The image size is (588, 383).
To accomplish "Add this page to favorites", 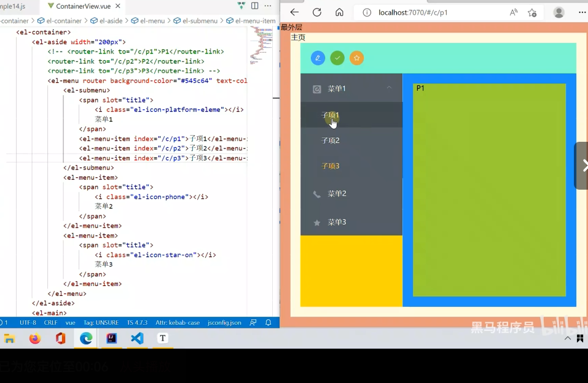I will [532, 12].
